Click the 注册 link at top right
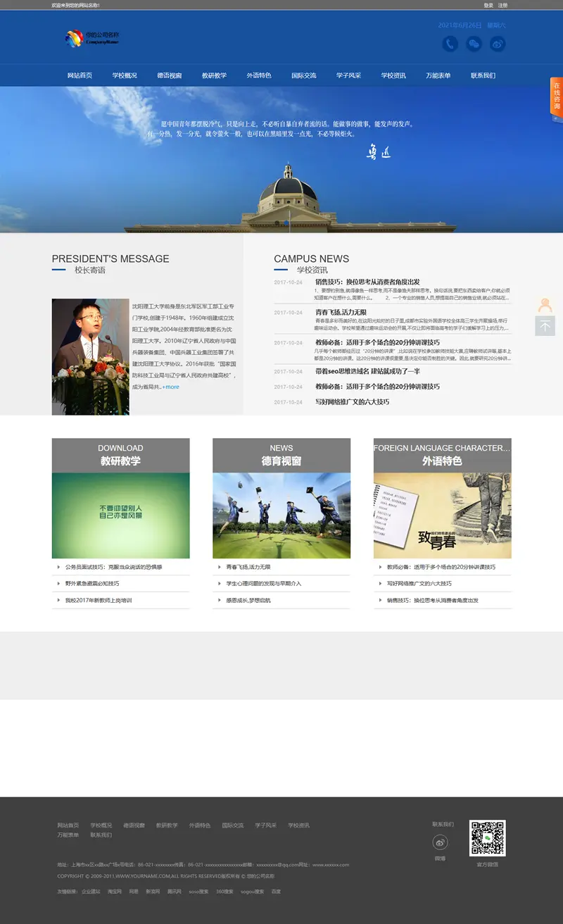 [502, 5]
